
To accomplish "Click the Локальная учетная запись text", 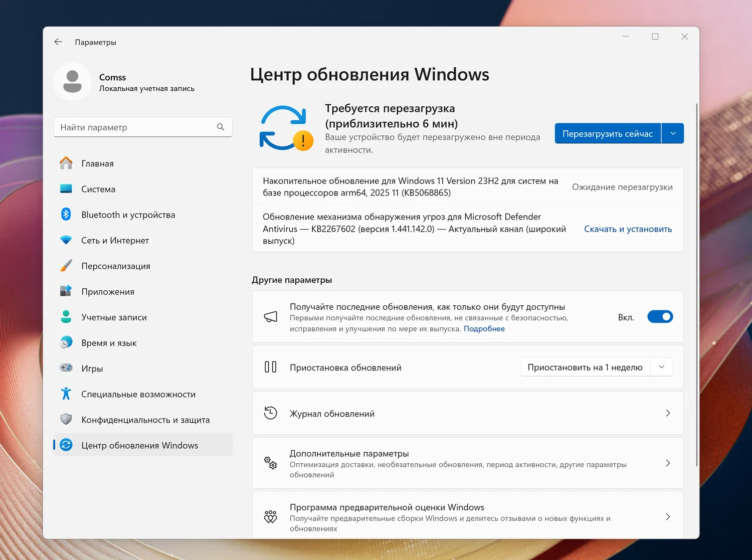I will click(x=147, y=89).
